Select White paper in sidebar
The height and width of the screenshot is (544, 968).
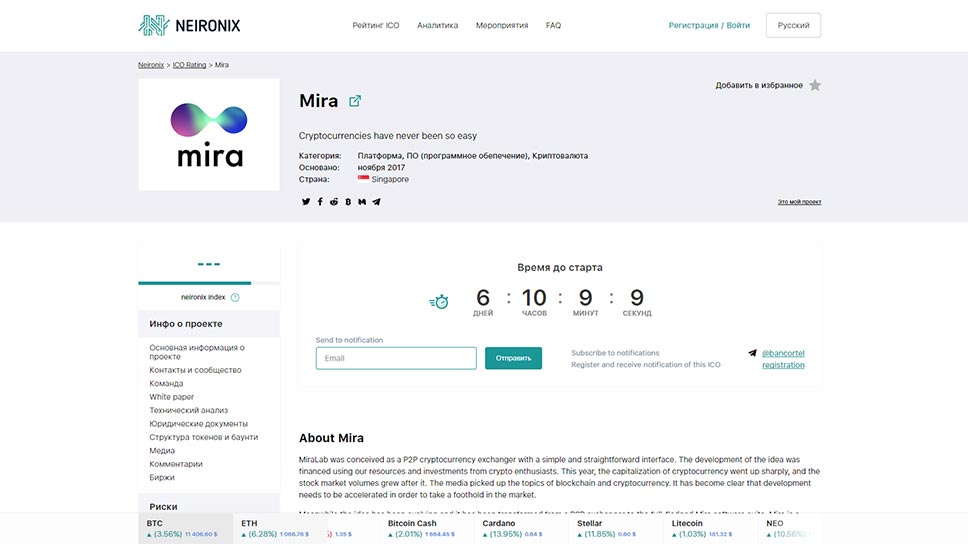tap(172, 397)
